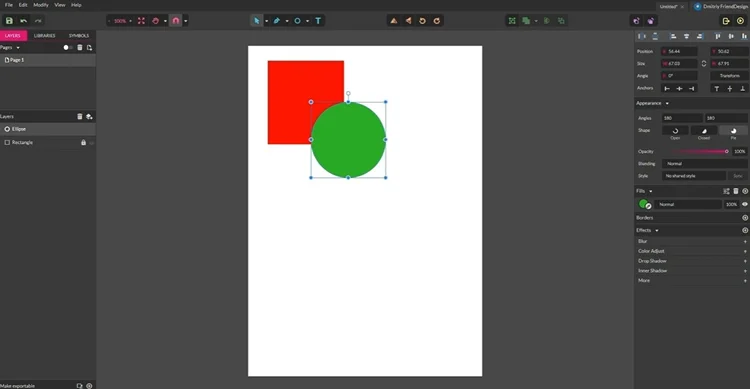The image size is (750, 389).
Task: Choose the Open ellipse shape option
Action: [675, 131]
